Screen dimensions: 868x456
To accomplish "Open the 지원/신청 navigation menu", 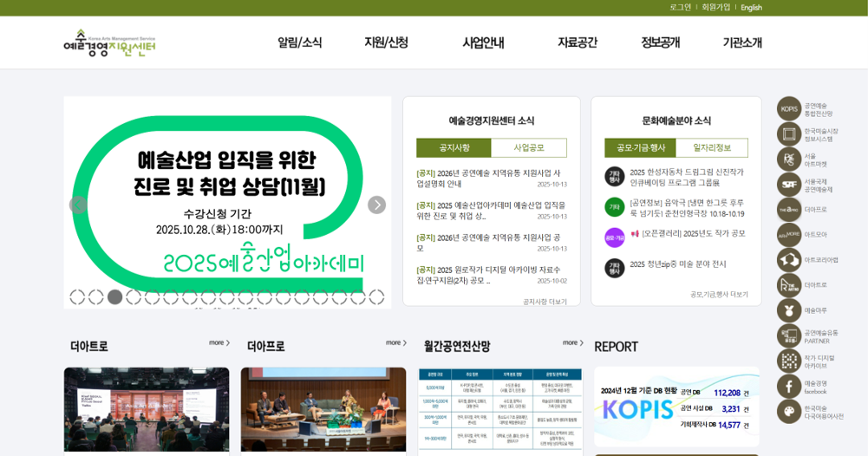I will (x=386, y=42).
